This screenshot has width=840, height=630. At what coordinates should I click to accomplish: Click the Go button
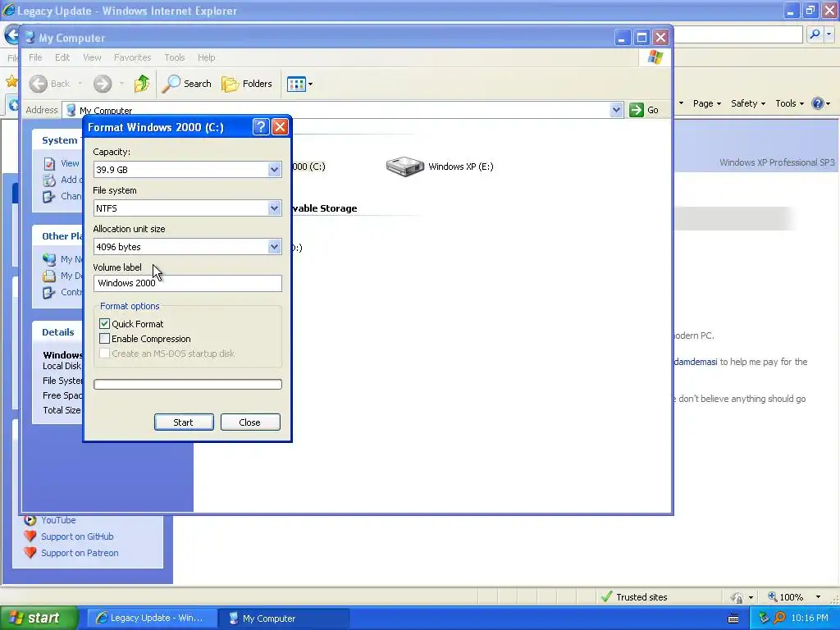(645, 110)
